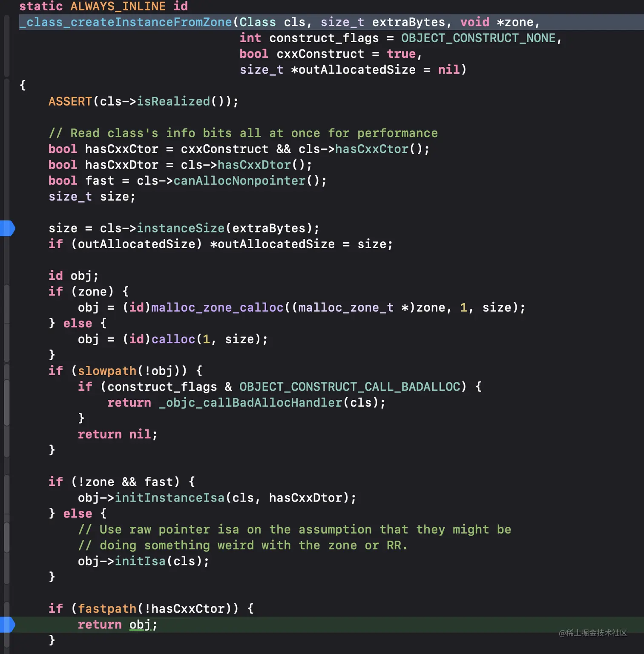This screenshot has height=654, width=644.
Task: Click the comment 'doing something weird with the zone or RR.'
Action: [x=243, y=545]
